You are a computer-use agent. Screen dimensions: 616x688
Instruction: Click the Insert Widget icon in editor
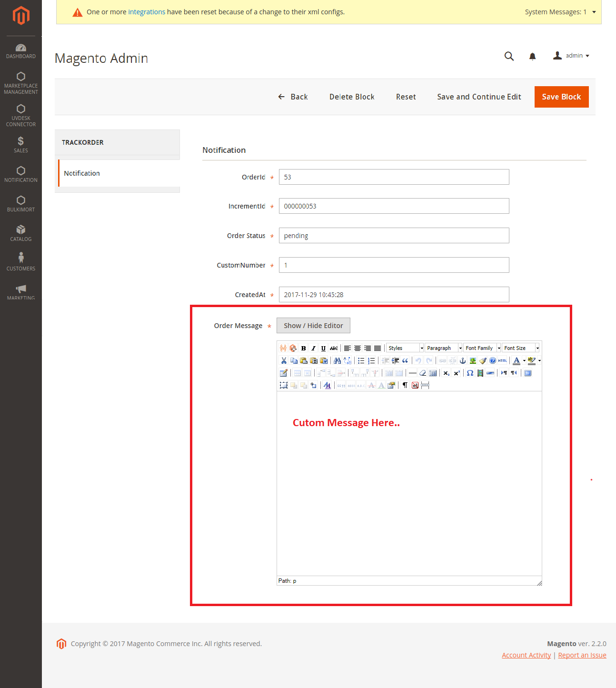pyautogui.click(x=293, y=348)
